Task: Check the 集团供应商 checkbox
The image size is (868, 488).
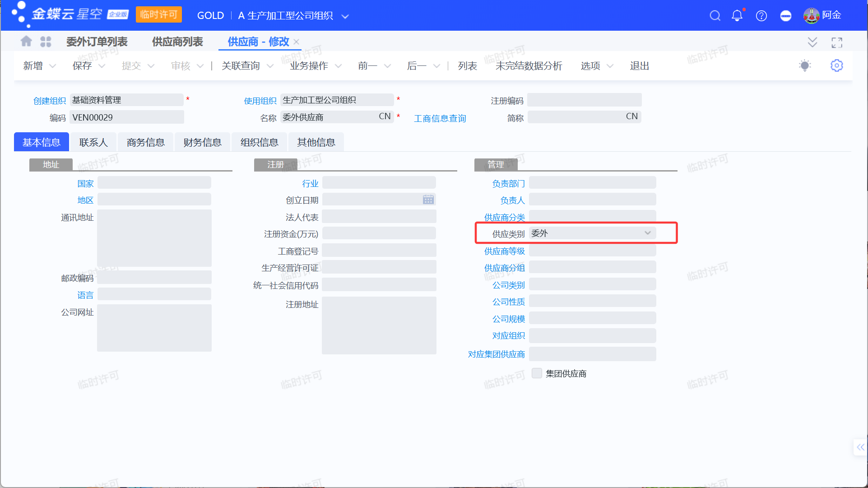Action: 537,373
